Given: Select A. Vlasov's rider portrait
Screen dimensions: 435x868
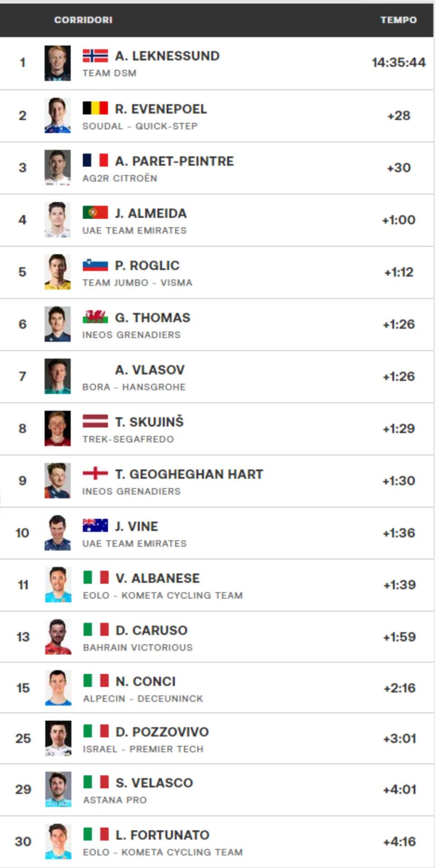Looking at the screenshot, I should coord(57,376).
